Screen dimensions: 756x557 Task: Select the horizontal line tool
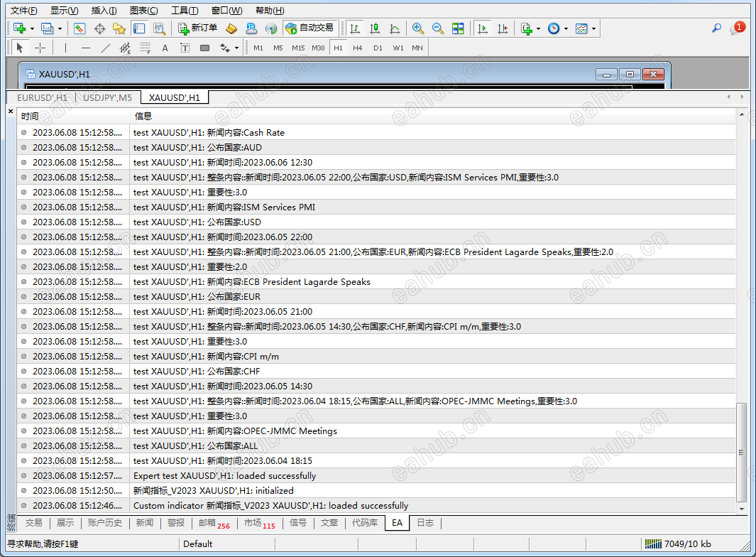pyautogui.click(x=86, y=48)
